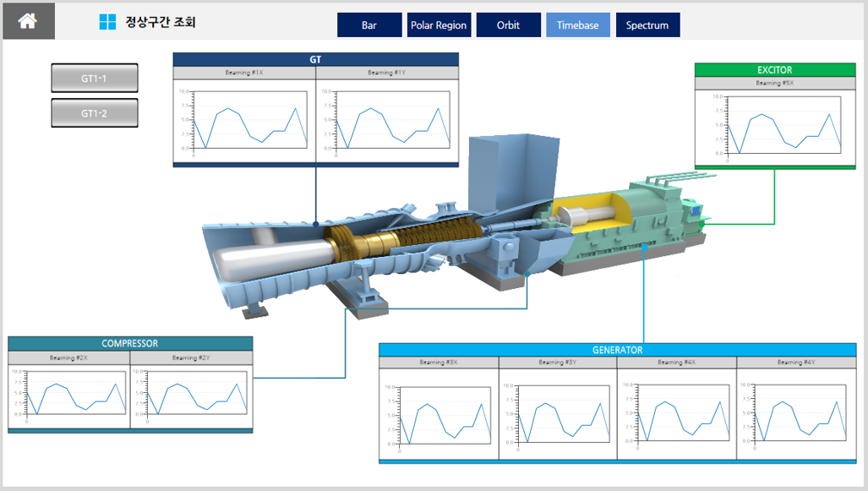Go to the Home icon
The image size is (868, 491).
point(28,21)
